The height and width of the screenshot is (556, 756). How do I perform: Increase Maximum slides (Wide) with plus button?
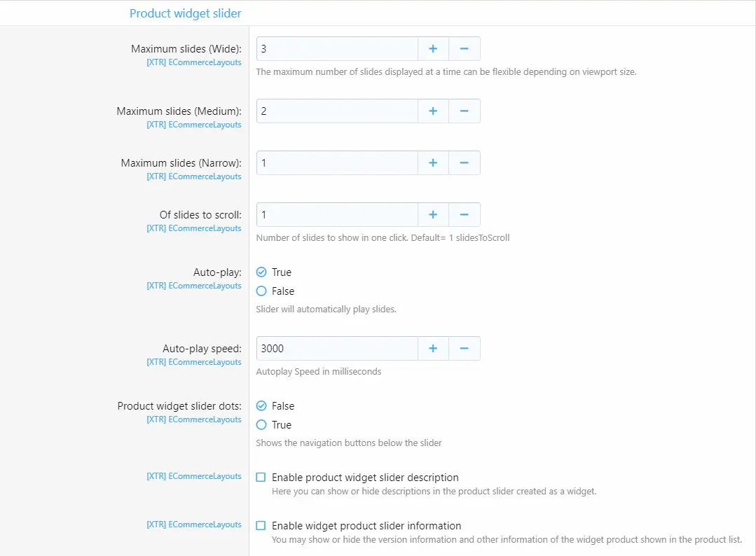tap(433, 49)
